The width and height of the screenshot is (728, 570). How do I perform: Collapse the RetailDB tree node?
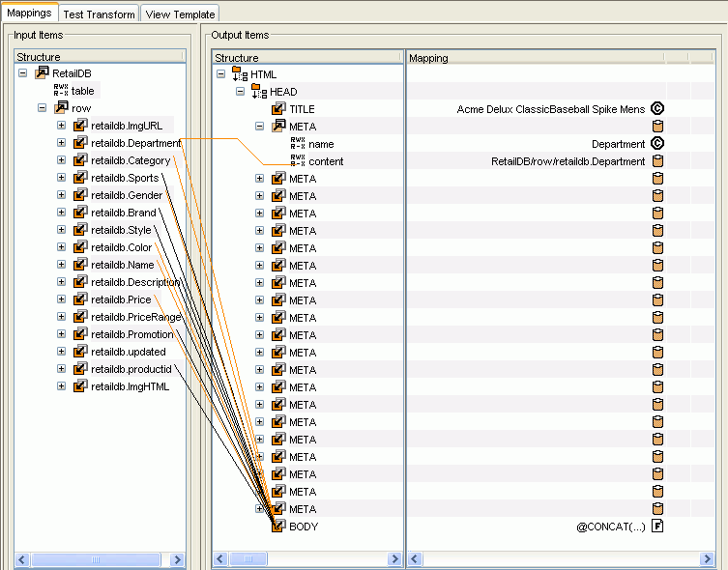22,73
